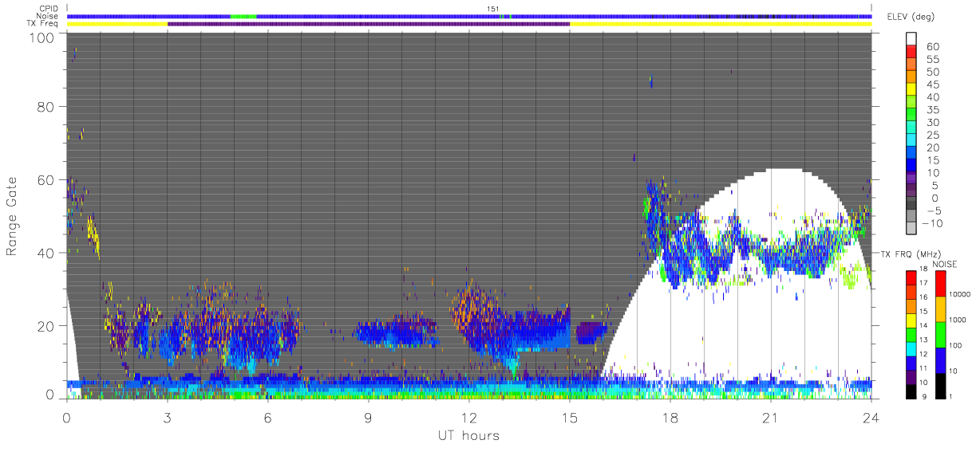Click the x-axis tick label 24
The image size is (980, 452).
tap(871, 417)
